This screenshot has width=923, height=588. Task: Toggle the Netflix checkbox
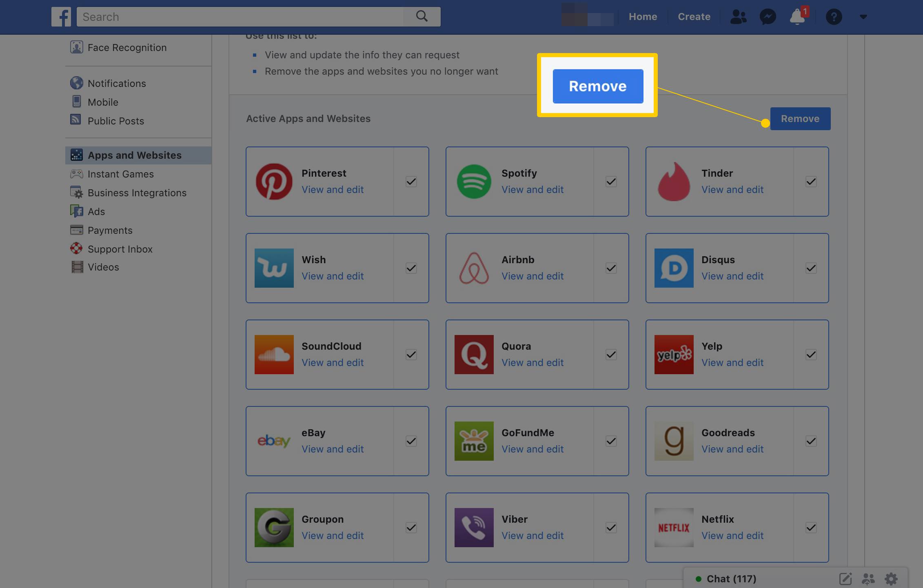(811, 528)
